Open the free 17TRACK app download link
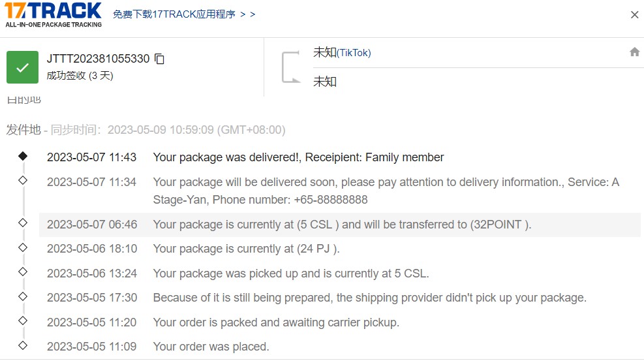Viewport: 644px width, 361px height. tap(184, 14)
